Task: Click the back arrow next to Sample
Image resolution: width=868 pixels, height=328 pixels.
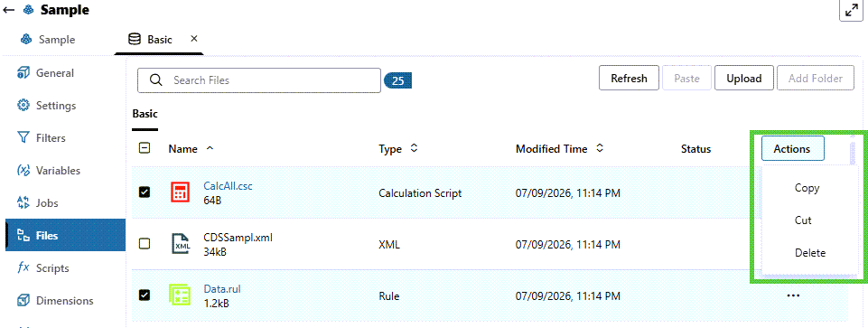Action: pyautogui.click(x=9, y=10)
